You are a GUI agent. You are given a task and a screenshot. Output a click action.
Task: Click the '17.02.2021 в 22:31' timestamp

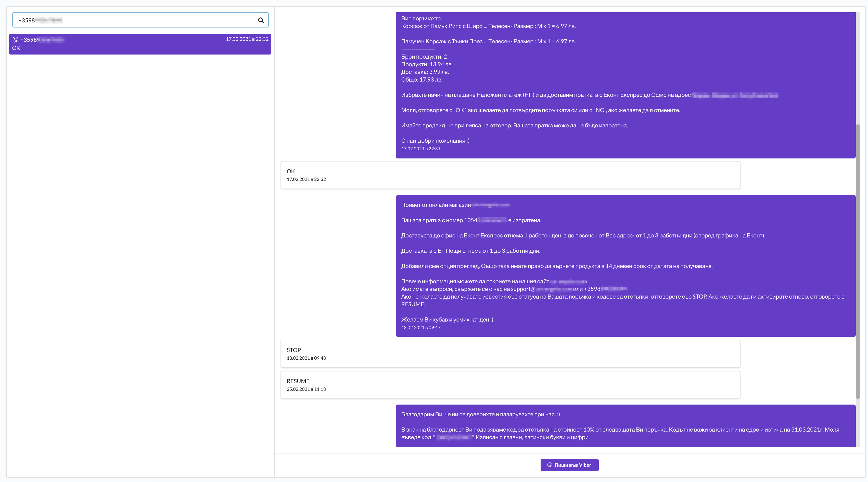(x=420, y=149)
